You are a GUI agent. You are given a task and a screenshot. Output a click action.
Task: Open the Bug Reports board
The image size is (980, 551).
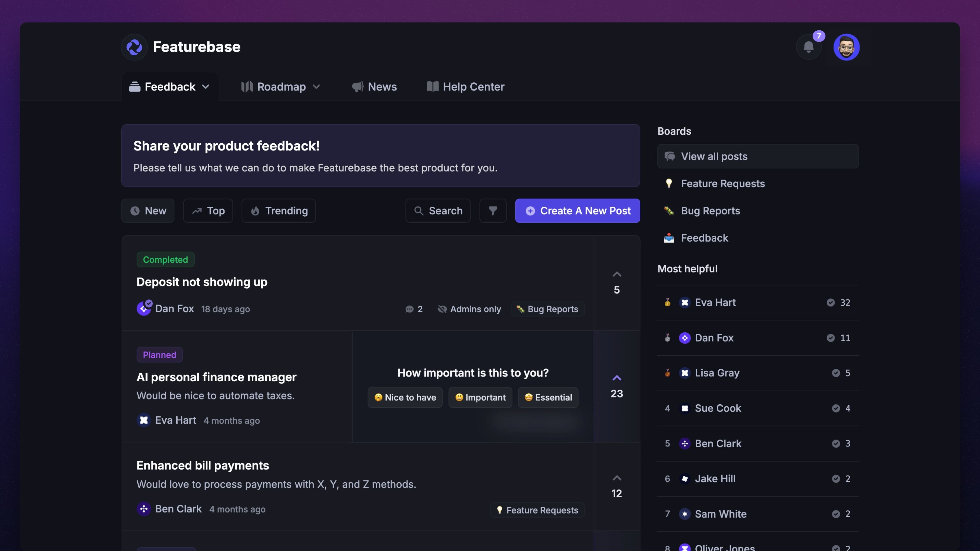710,211
